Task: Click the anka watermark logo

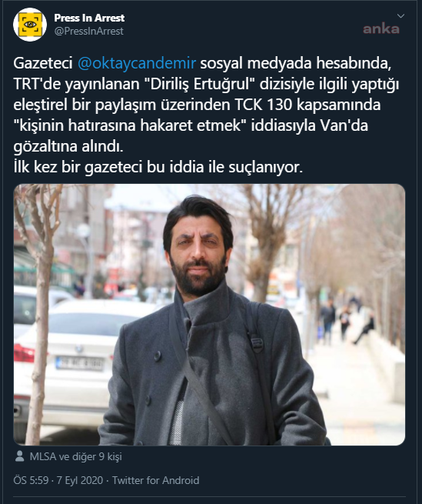Action: (x=381, y=29)
